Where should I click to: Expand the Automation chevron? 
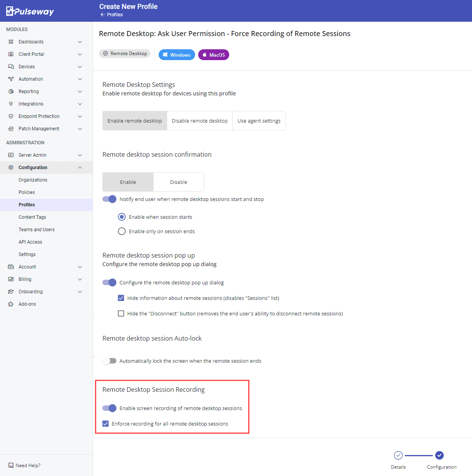tap(80, 79)
